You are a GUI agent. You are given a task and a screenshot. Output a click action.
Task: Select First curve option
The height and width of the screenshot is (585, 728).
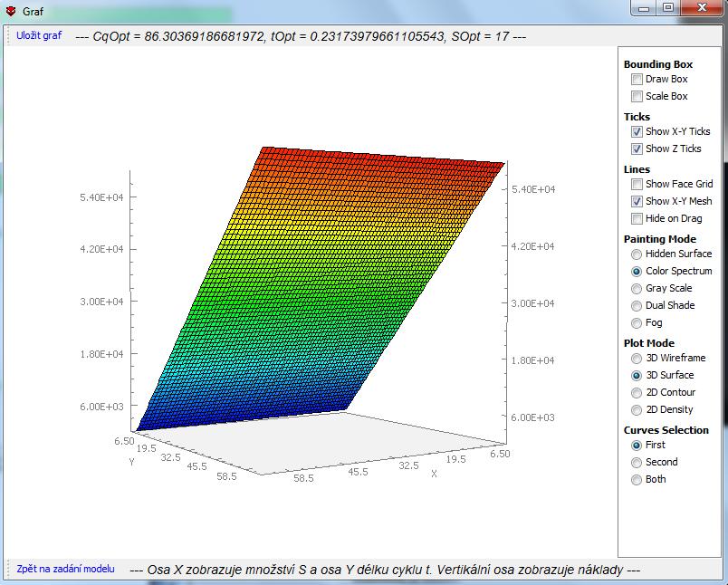coord(637,446)
